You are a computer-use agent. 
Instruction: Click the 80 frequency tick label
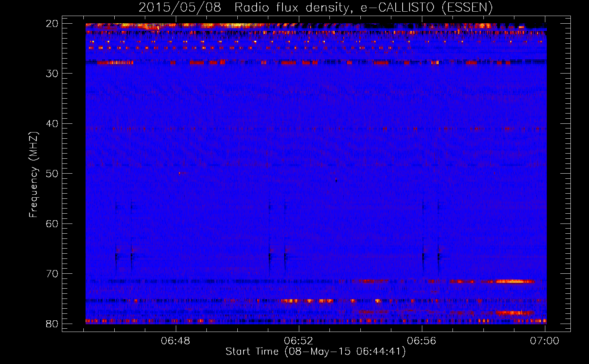click(x=52, y=324)
